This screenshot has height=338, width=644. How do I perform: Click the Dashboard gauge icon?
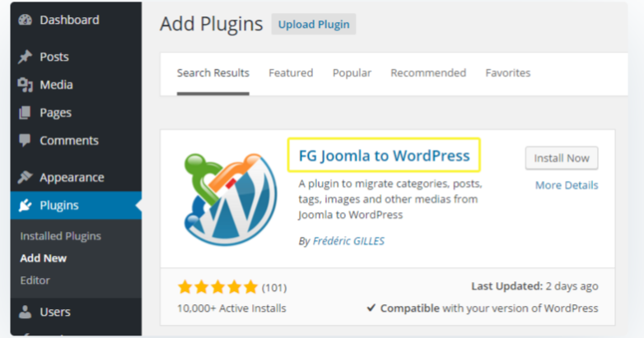(x=25, y=20)
